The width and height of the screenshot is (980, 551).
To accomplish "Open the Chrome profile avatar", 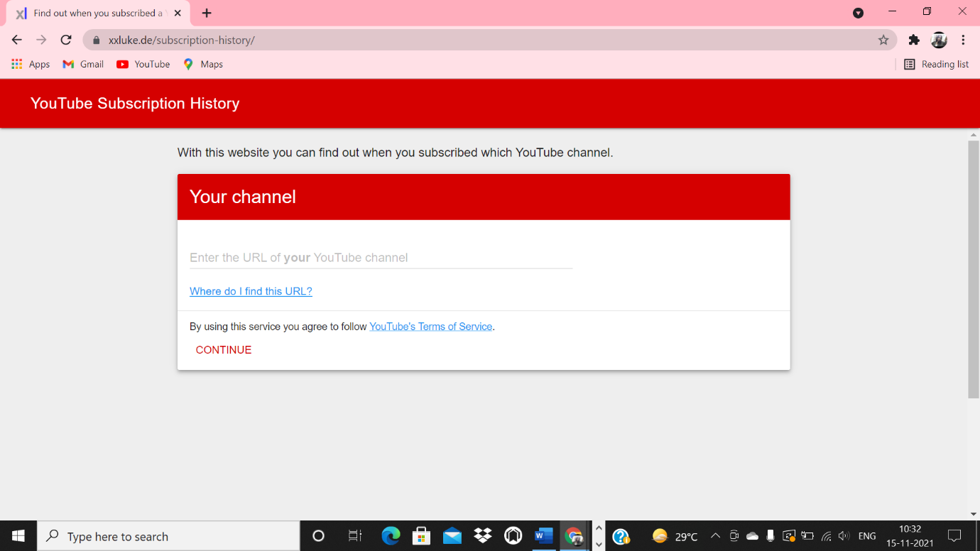I will [x=939, y=40].
